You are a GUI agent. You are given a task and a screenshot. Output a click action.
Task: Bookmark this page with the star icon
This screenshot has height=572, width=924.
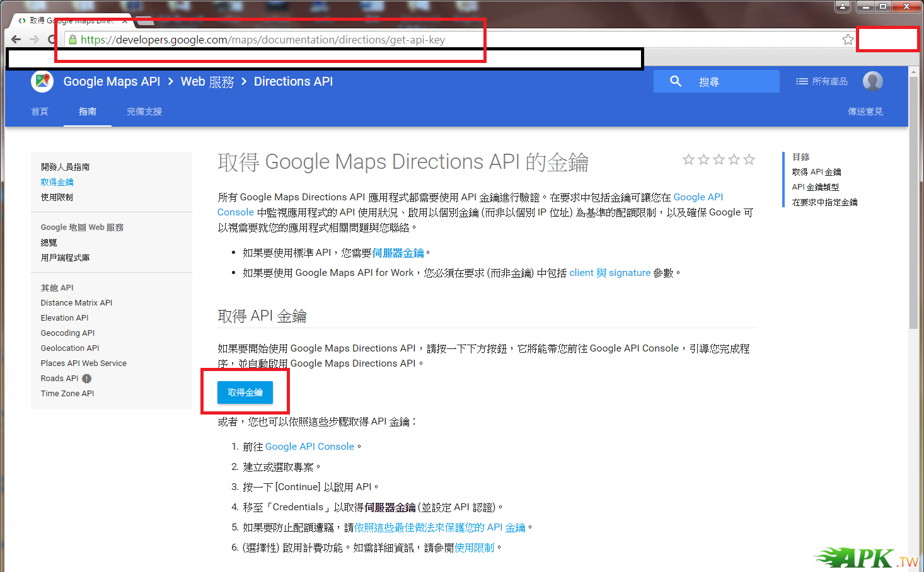pyautogui.click(x=848, y=40)
